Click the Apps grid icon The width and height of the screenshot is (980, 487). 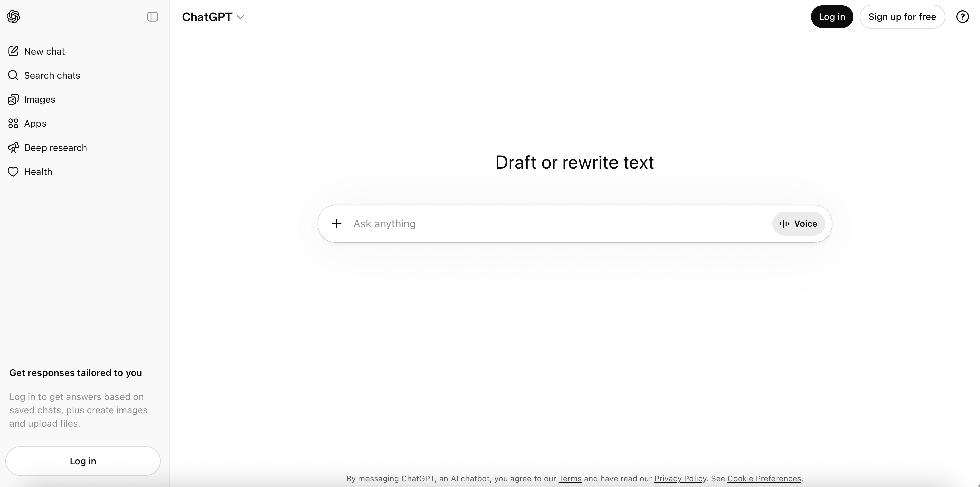point(13,123)
